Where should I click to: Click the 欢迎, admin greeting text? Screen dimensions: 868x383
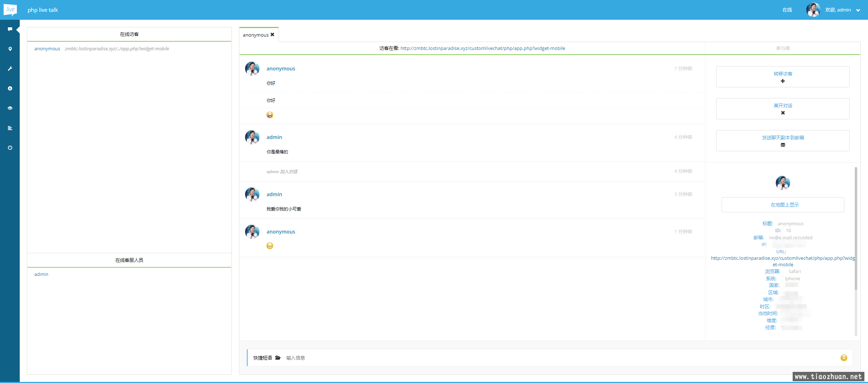click(838, 10)
